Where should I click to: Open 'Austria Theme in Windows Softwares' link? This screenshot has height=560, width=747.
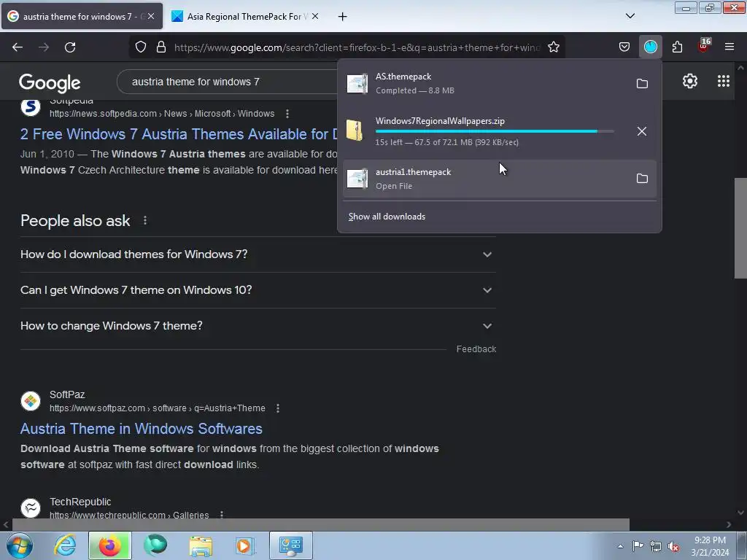[141, 429]
